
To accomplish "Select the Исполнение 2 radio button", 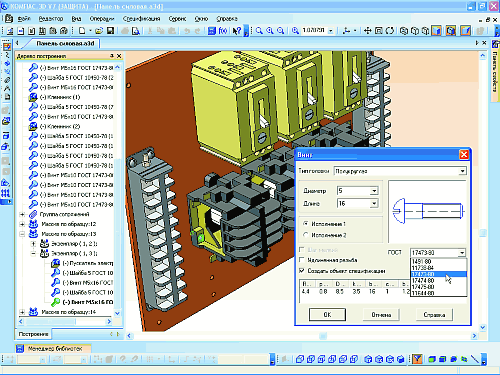I will click(306, 235).
